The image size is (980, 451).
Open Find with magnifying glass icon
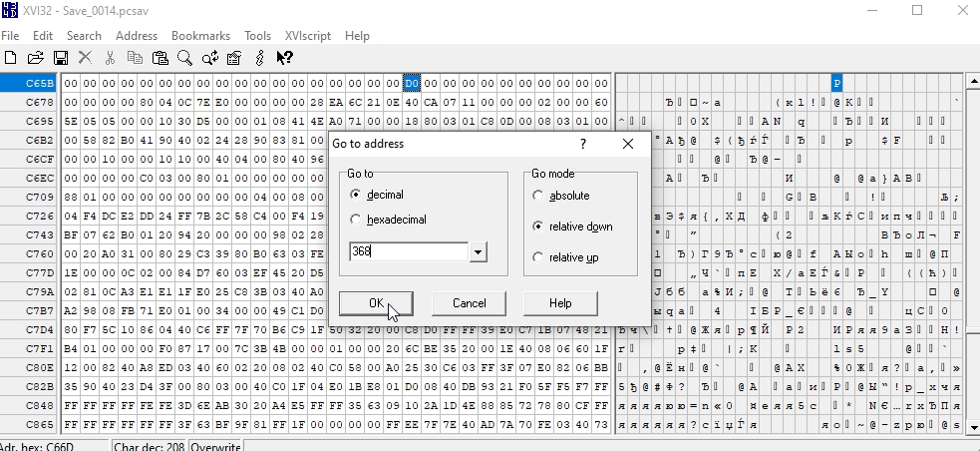[184, 58]
